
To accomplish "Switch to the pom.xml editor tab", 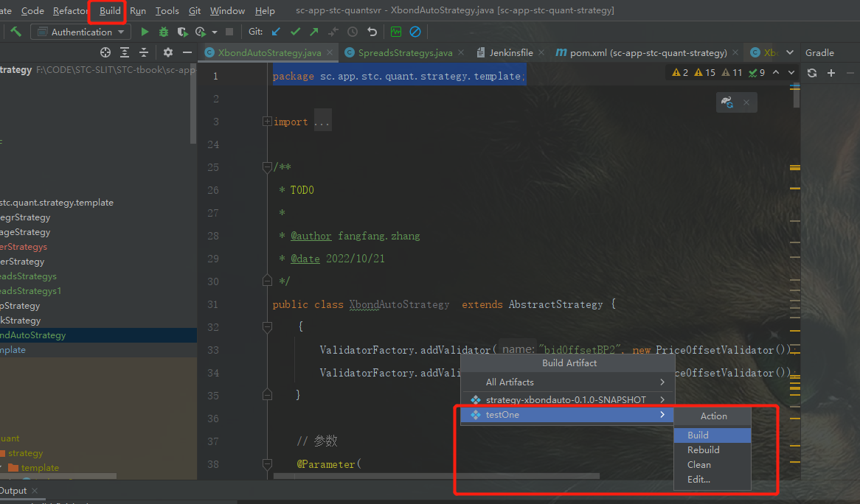I will [x=648, y=52].
